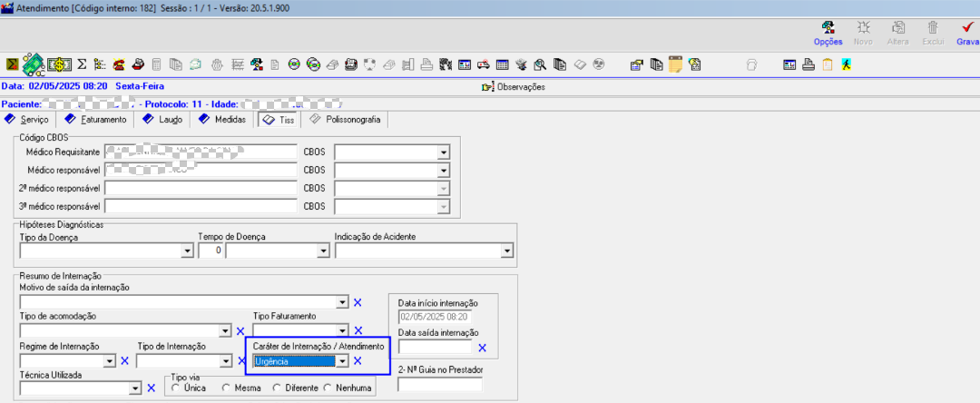
Task: Click the Tempo de Doença number field
Action: tap(211, 251)
